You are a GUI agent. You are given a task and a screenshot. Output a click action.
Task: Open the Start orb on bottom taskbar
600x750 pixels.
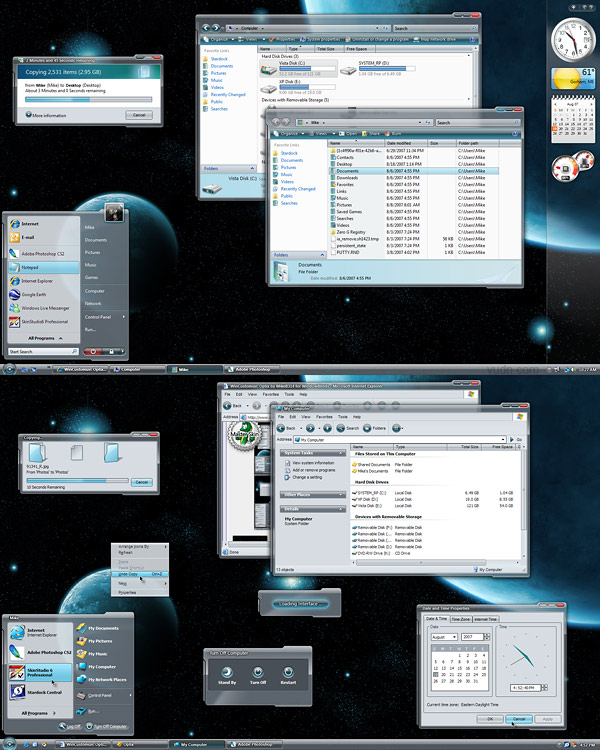[10, 745]
